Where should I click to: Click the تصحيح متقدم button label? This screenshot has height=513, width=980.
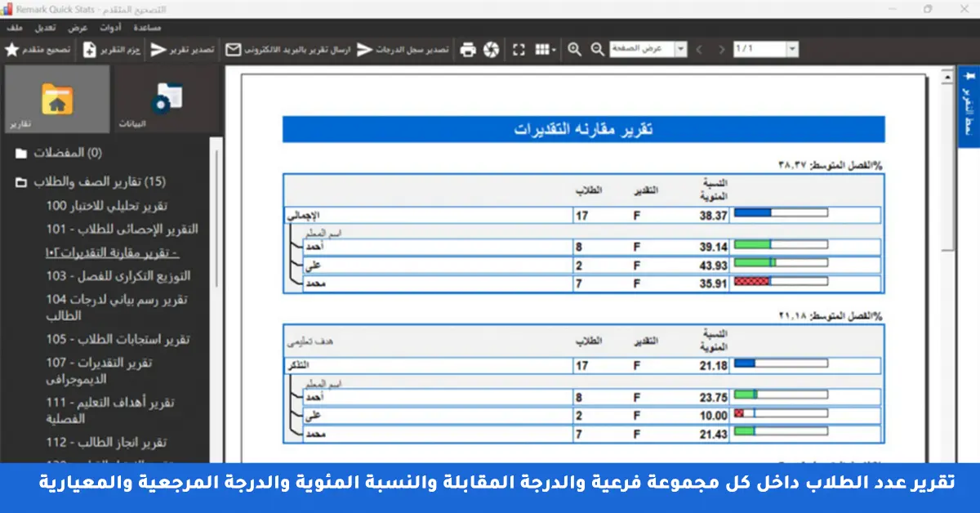pyautogui.click(x=47, y=50)
